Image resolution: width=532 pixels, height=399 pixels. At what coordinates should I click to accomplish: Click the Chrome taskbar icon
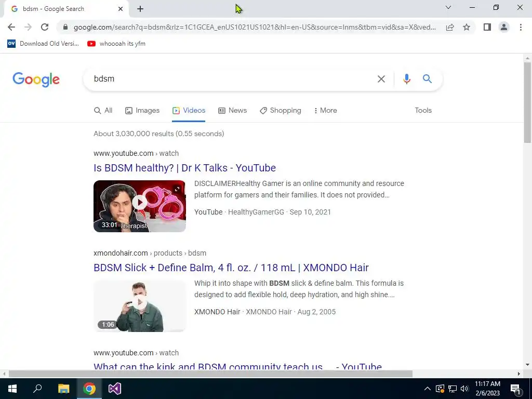[89, 389]
